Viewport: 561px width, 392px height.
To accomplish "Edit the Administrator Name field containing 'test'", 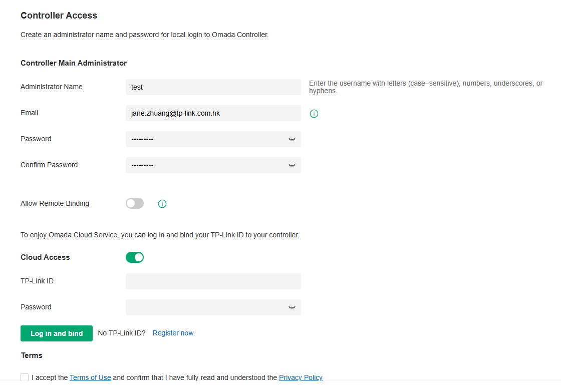I will pyautogui.click(x=213, y=87).
